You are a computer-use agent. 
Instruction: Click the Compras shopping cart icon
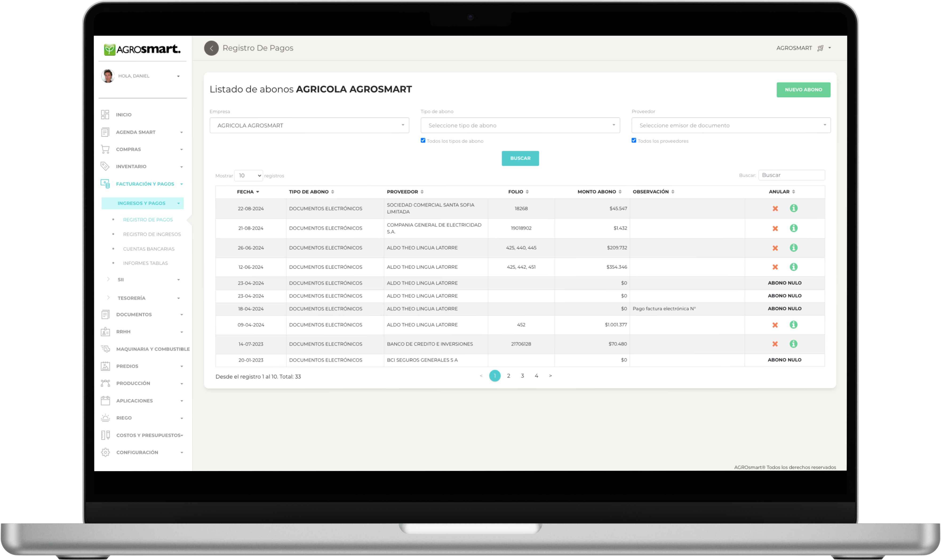tap(105, 149)
